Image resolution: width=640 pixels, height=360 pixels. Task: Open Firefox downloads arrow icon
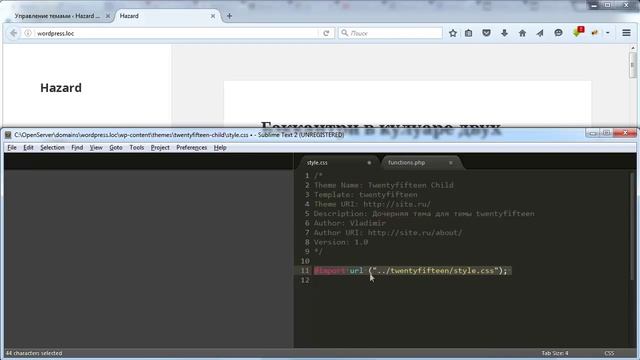click(x=504, y=33)
